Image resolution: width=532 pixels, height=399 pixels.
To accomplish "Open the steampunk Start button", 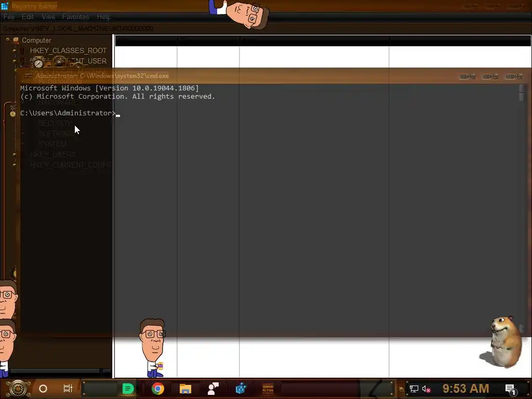I will tap(18, 389).
